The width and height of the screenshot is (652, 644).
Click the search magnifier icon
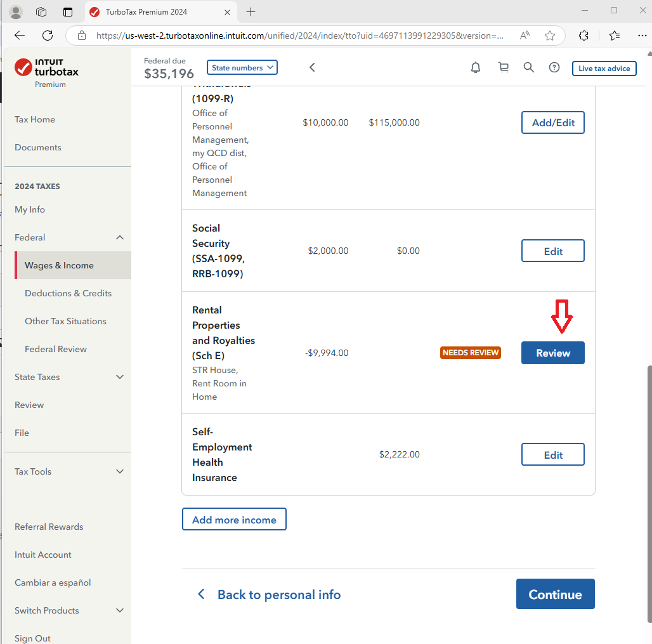528,68
